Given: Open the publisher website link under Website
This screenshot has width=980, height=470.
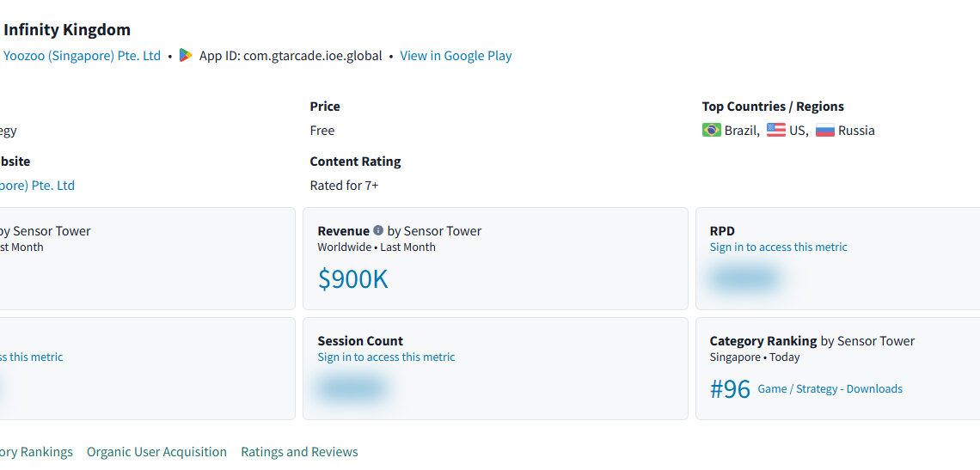Looking at the screenshot, I should pyautogui.click(x=38, y=186).
